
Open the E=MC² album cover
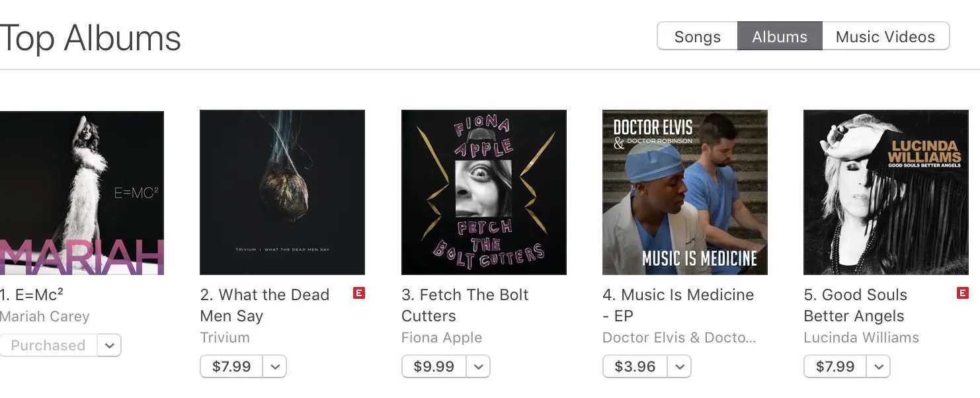tap(82, 192)
